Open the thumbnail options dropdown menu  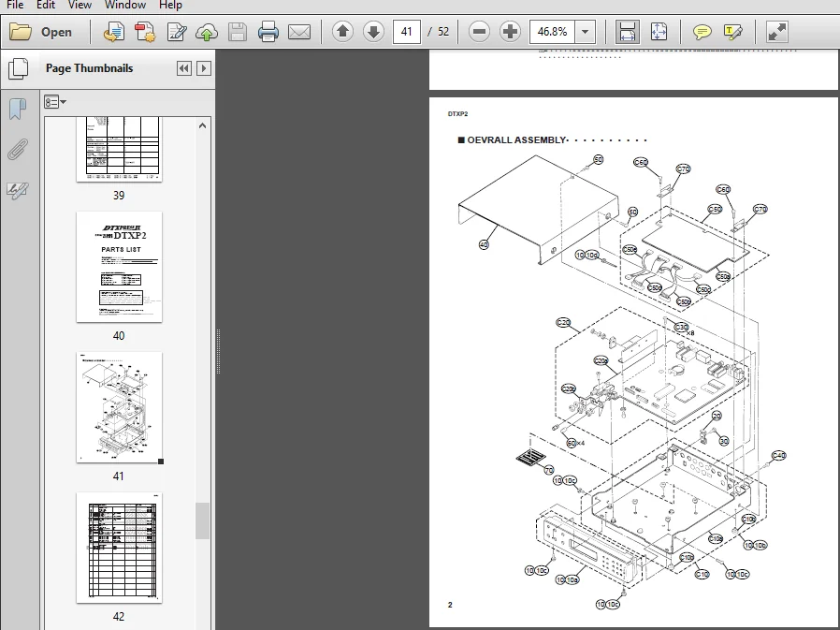click(54, 102)
